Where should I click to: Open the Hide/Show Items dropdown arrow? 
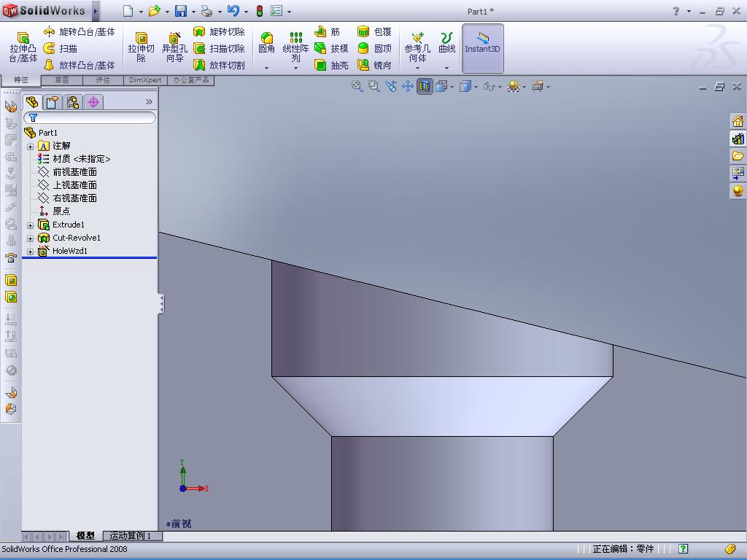click(499, 87)
